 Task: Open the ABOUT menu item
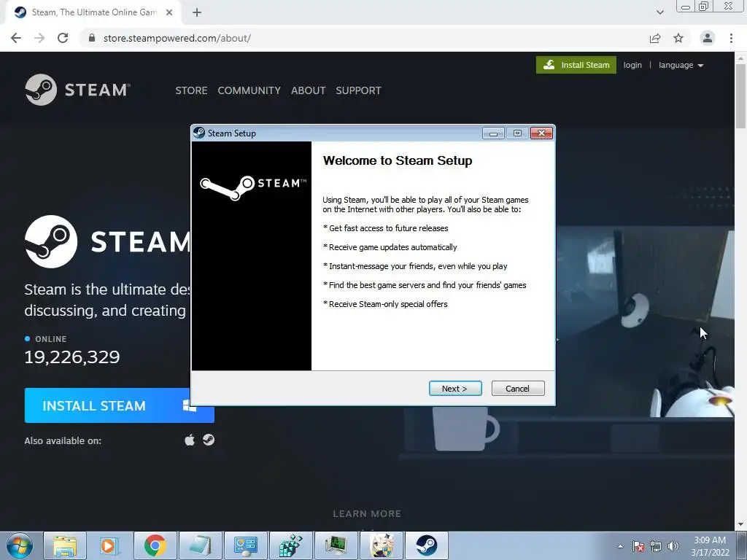point(309,90)
